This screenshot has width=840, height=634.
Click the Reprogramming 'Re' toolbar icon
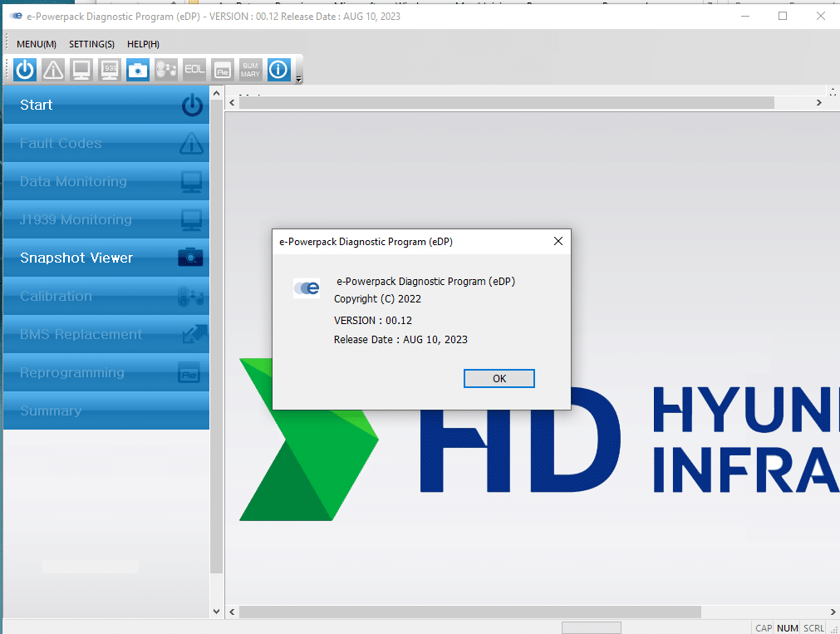pyautogui.click(x=222, y=70)
